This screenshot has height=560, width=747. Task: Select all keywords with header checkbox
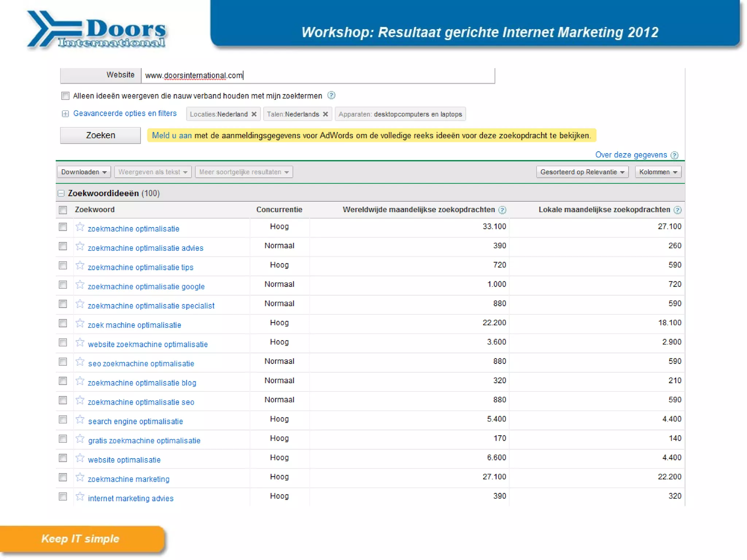(x=63, y=210)
